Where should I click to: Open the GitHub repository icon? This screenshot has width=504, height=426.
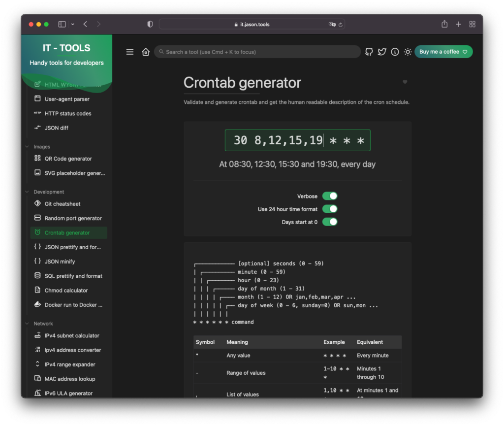369,52
